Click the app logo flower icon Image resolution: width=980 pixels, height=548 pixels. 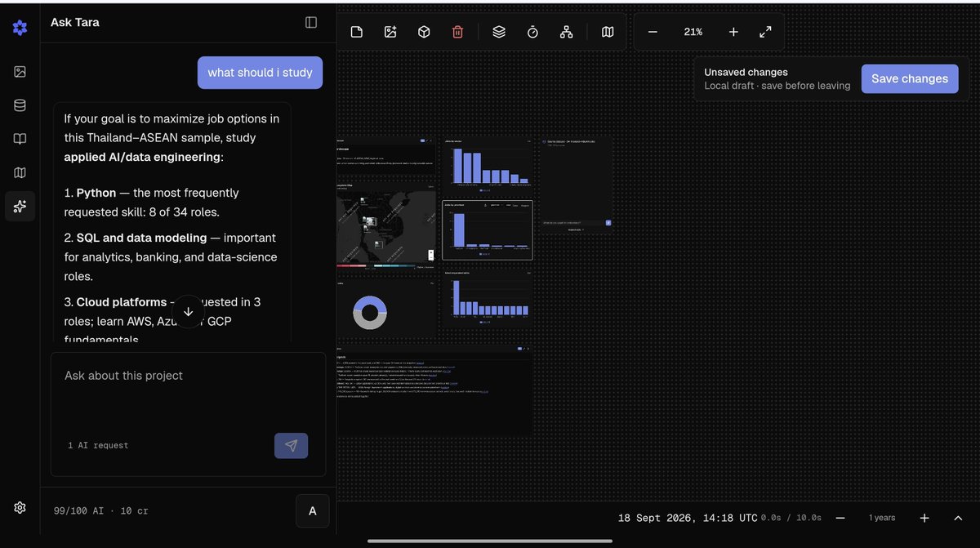[20, 28]
